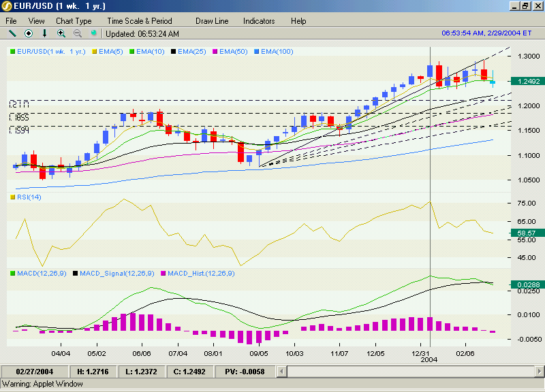
Task: Click the 0.0288 MACD value tag
Action: click(529, 284)
